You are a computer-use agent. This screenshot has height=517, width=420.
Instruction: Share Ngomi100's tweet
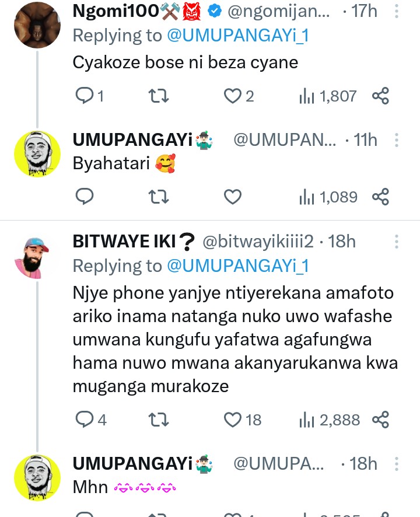tap(380, 96)
